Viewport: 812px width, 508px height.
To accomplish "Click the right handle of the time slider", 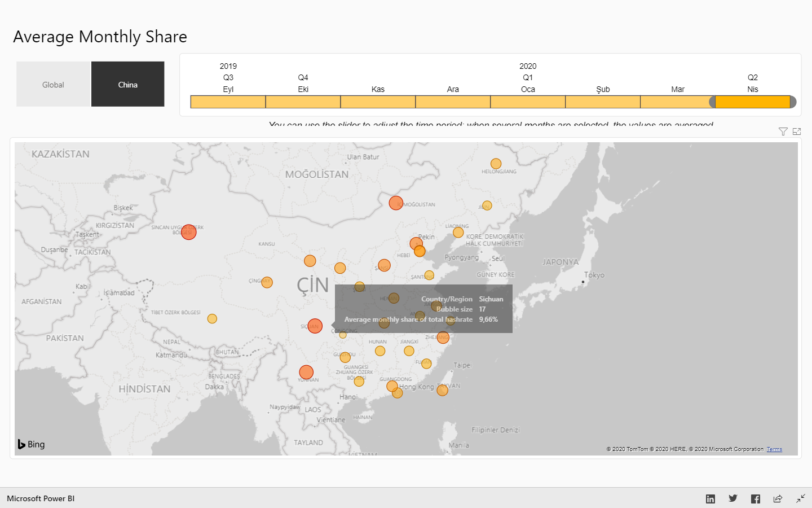I will [793, 102].
